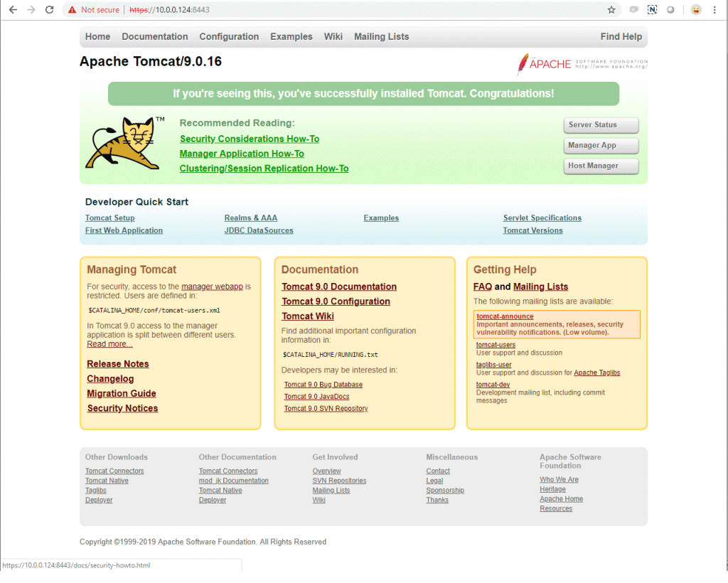The width and height of the screenshot is (728, 583).
Task: Open Overview link under Get Involved
Action: [326, 471]
